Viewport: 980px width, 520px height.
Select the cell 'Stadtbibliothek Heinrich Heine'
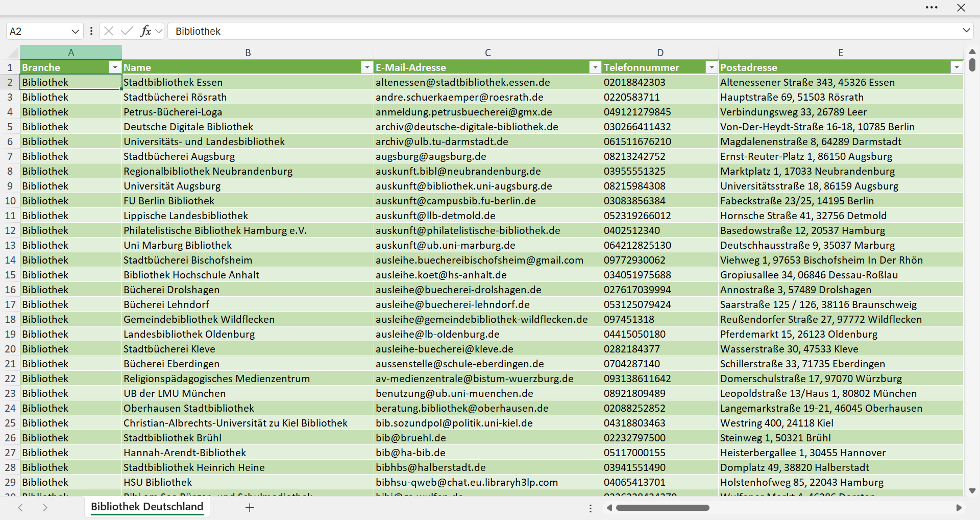[248, 467]
